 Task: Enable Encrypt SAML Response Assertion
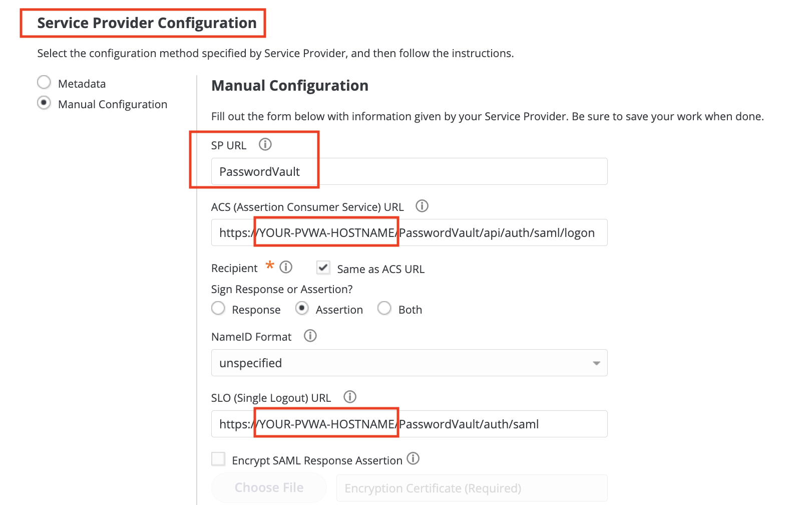point(218,459)
